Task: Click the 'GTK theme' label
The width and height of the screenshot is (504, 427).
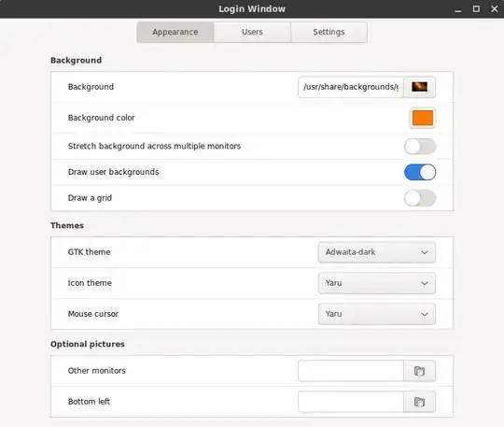Action: tap(89, 252)
